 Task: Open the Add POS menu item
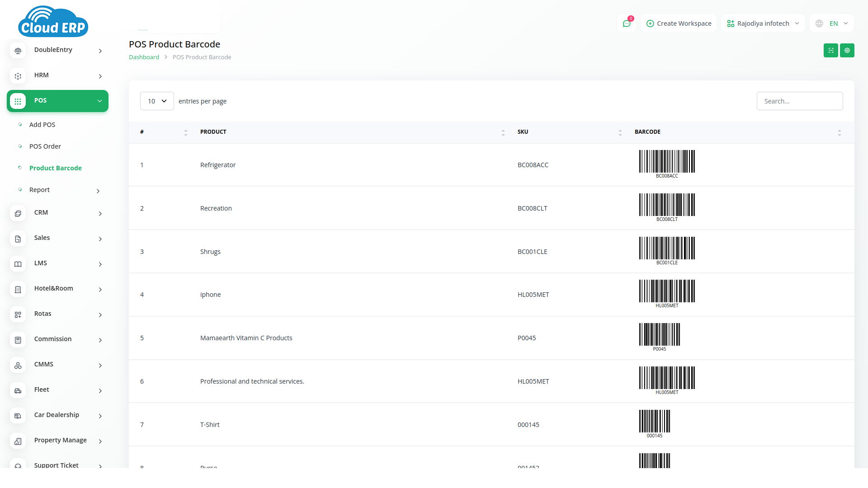point(42,125)
